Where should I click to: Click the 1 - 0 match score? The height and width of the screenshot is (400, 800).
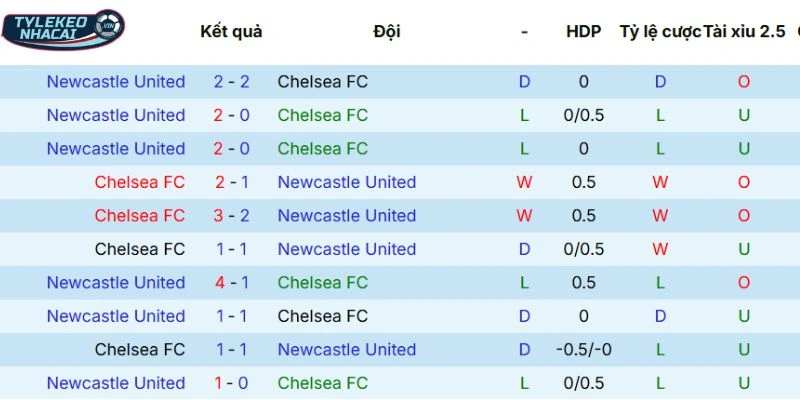tap(232, 383)
